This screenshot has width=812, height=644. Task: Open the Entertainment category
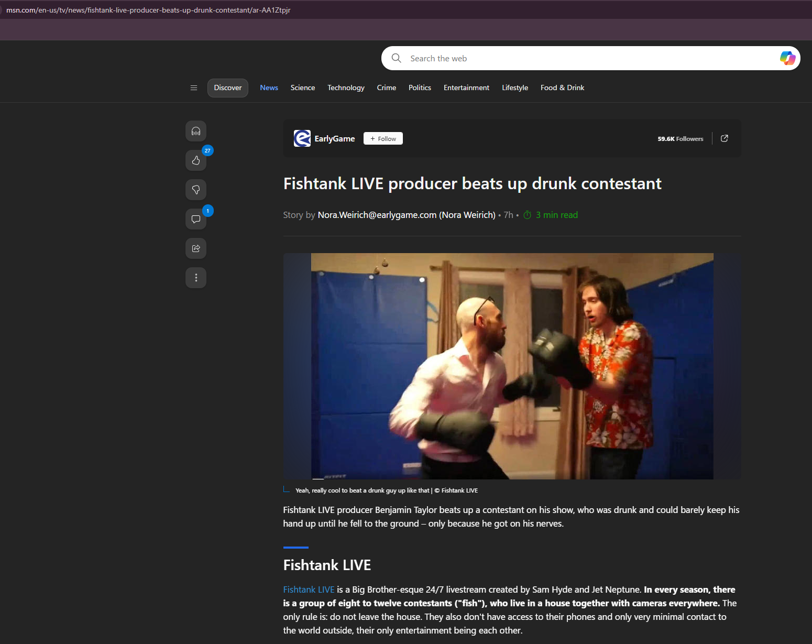[466, 88]
